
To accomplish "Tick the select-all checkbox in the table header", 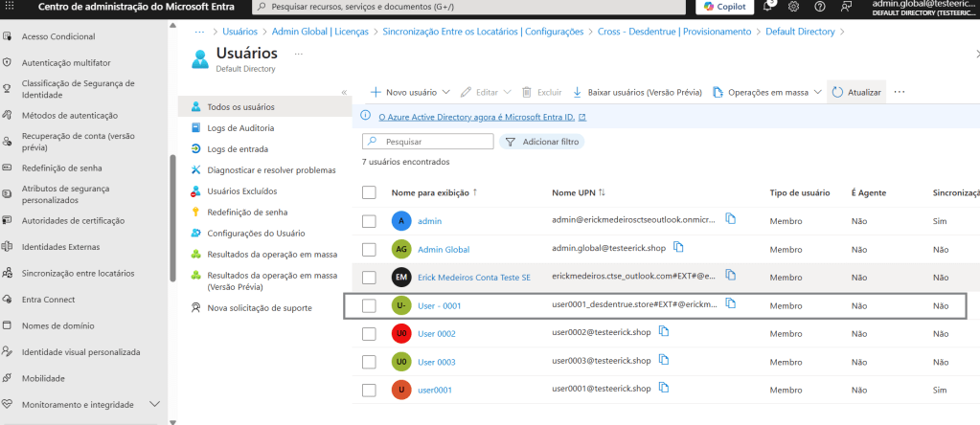I will coord(369,192).
